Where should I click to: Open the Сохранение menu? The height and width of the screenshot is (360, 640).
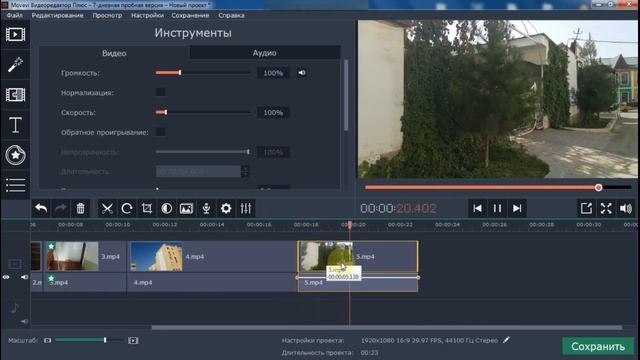(190, 16)
